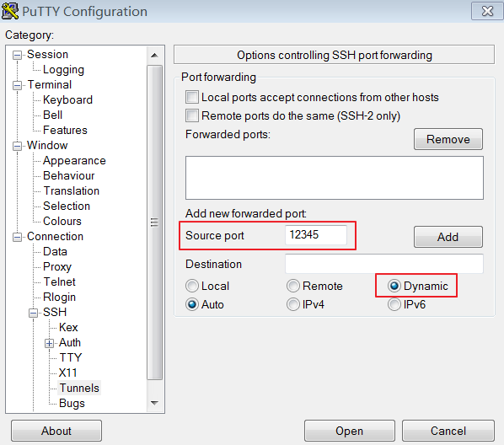Image resolution: width=504 pixels, height=445 pixels.
Task: Collapse the Connection category node
Action: click(17, 238)
